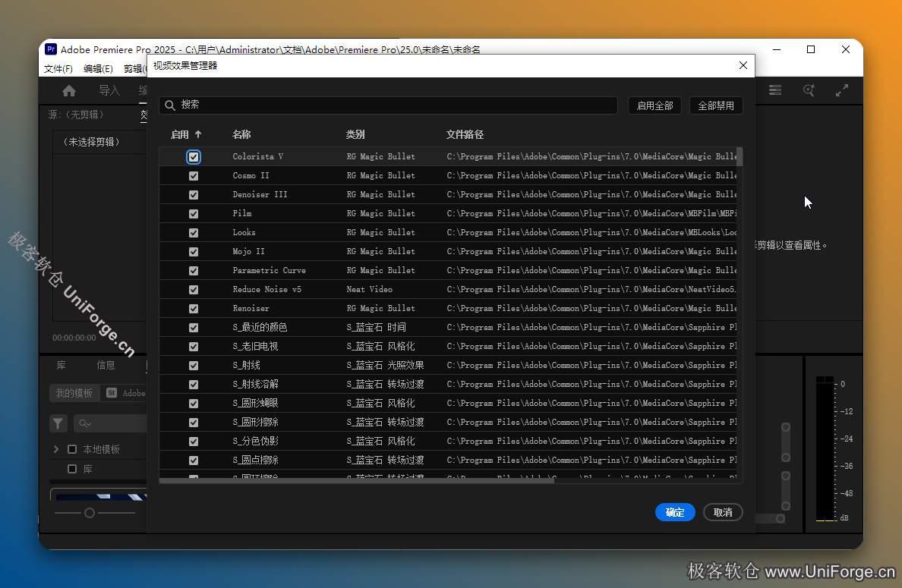
Task: Expand the 本地模板 tree item
Action: pos(55,449)
